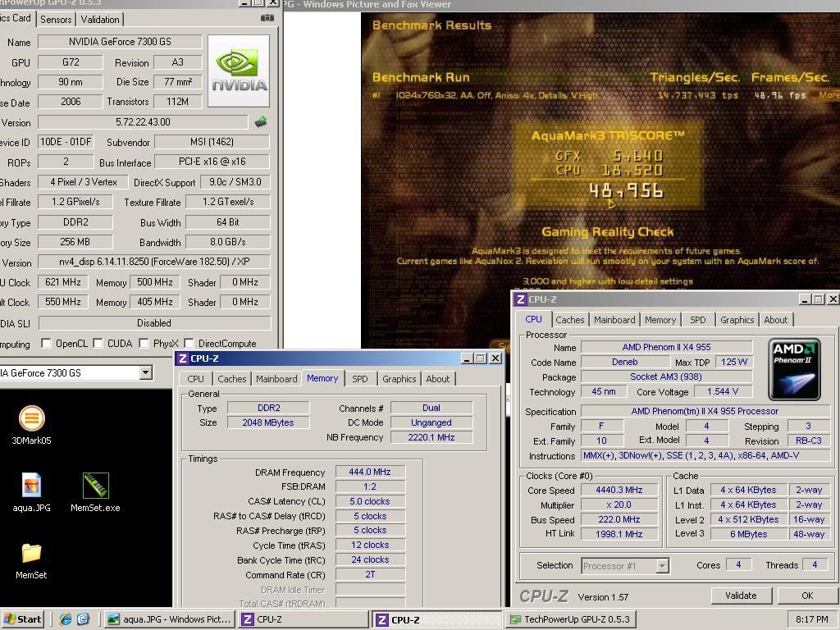Enable the OpenCL checkbox
840x630 pixels.
pyautogui.click(x=46, y=344)
